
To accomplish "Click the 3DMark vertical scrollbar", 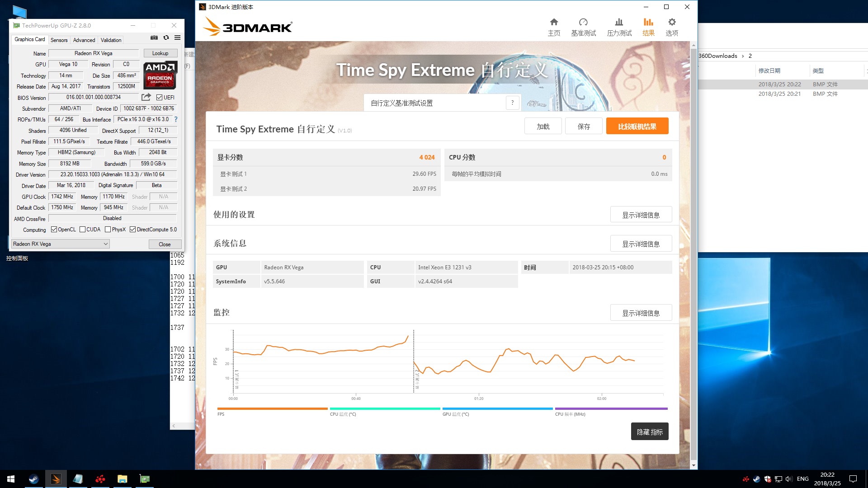I will pos(693,253).
